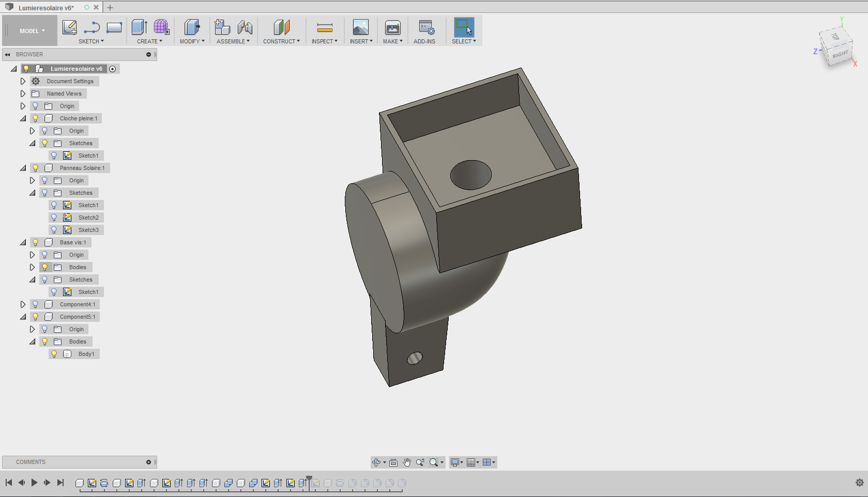Click the Add-Ins scripts icon
The height and width of the screenshot is (497, 868).
[x=427, y=27]
